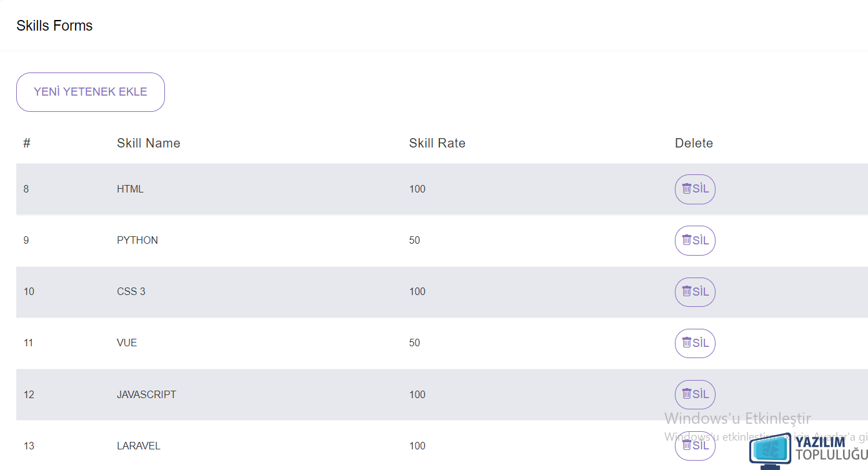Select the JAVASCRIPT skill name cell
Viewport: 868px width, 470px height.
coord(147,394)
